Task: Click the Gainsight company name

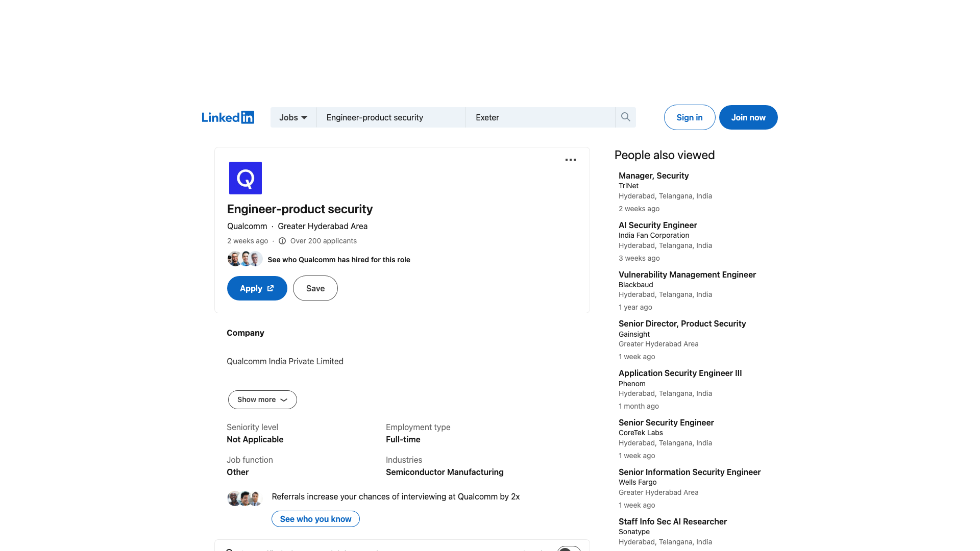Action: pos(634,334)
